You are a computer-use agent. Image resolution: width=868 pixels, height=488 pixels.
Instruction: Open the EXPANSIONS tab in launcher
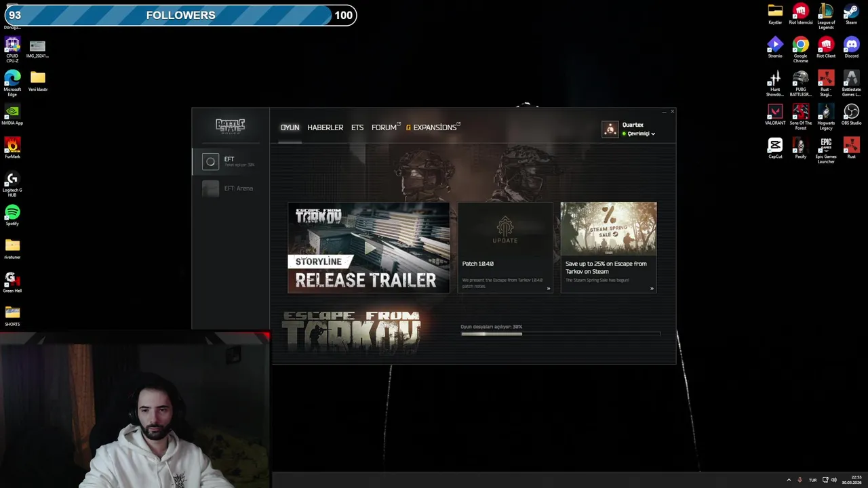coord(433,127)
